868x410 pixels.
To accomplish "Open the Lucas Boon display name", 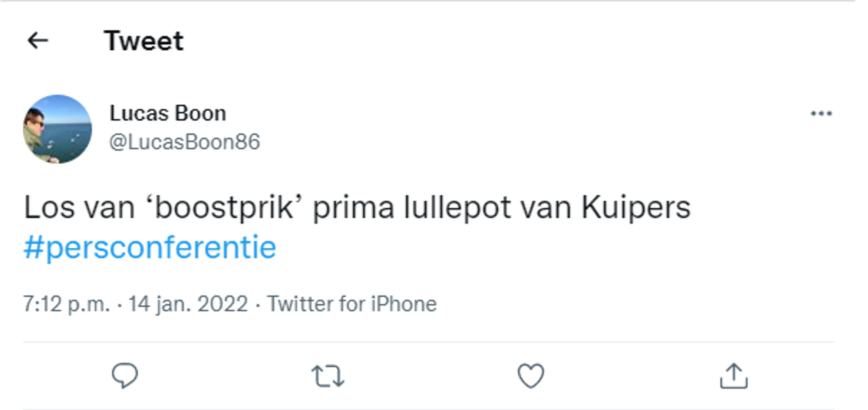I will pyautogui.click(x=168, y=113).
